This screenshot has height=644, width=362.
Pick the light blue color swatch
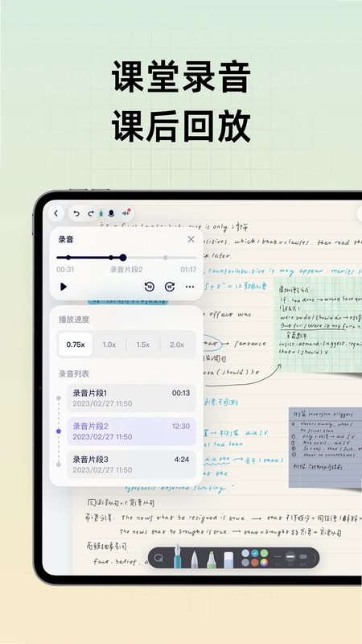pyautogui.click(x=245, y=553)
